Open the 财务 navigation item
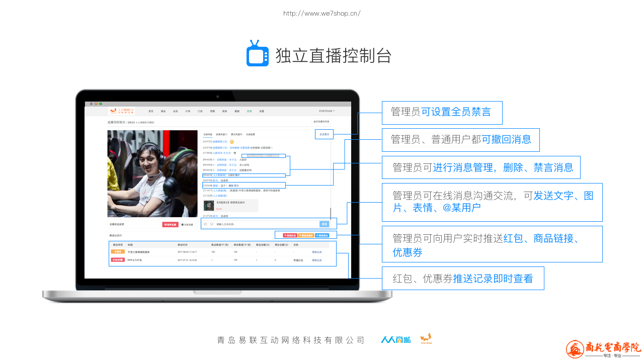The height and width of the screenshot is (362, 644). click(224, 111)
